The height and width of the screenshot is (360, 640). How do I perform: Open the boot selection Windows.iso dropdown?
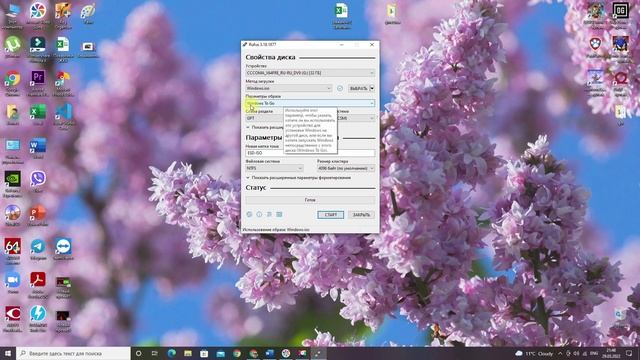[x=289, y=88]
